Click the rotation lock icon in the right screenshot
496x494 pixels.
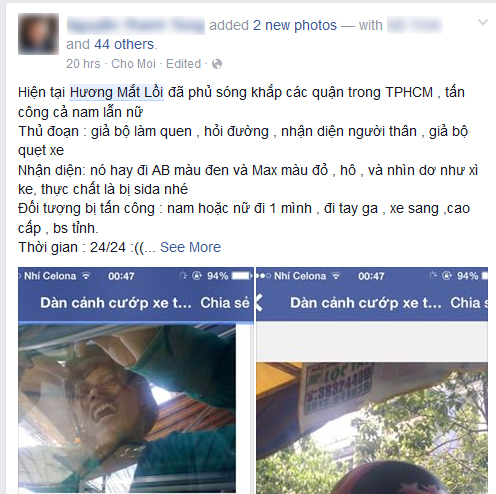click(x=447, y=276)
